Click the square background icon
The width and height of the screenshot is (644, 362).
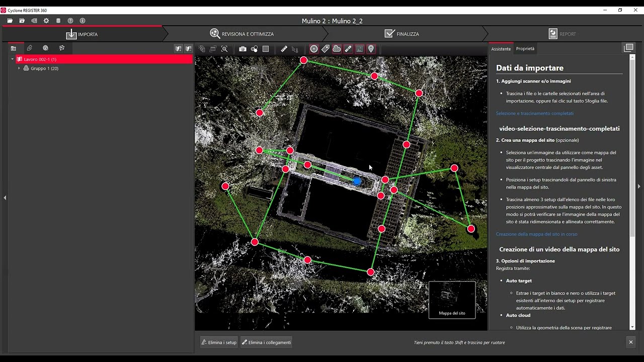point(266,49)
